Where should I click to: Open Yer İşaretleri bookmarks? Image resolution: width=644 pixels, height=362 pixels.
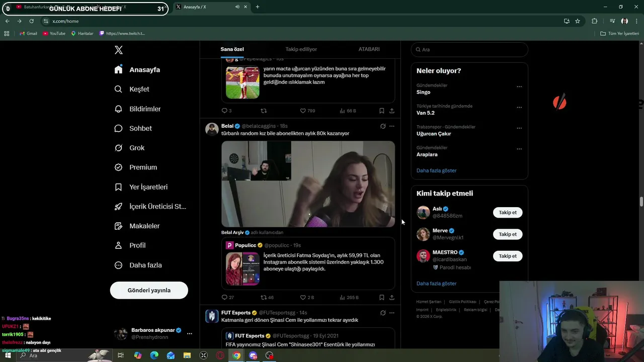[141, 187]
